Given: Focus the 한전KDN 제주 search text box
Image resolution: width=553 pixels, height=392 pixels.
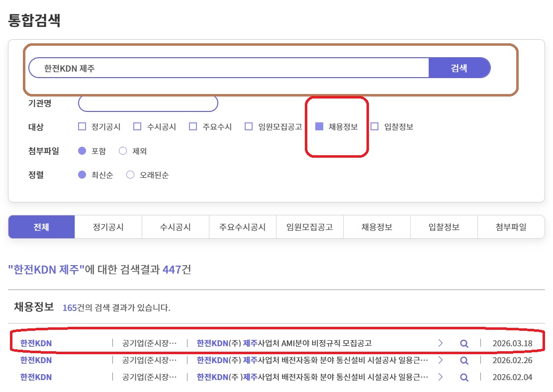Looking at the screenshot, I should (x=229, y=68).
